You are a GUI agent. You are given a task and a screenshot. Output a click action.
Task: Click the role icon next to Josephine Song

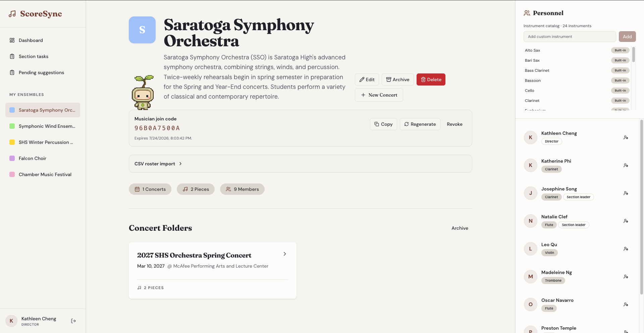click(x=626, y=193)
